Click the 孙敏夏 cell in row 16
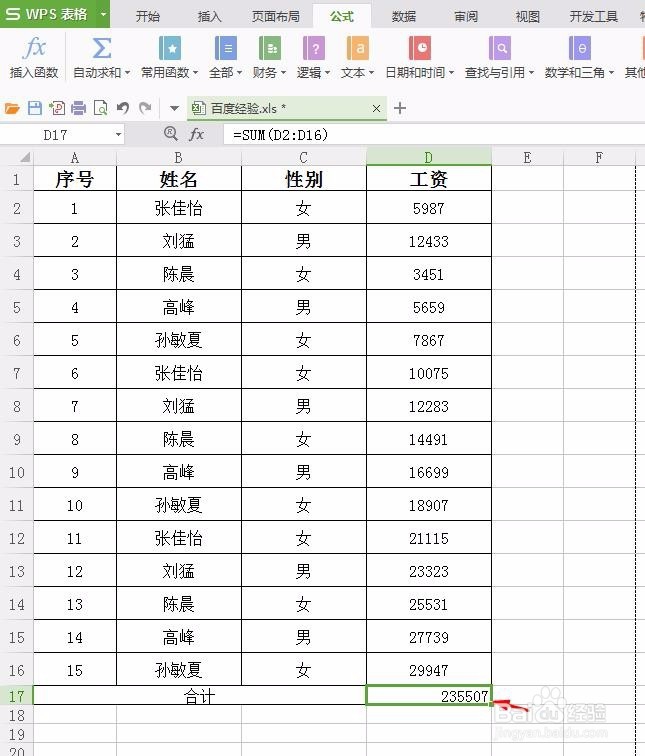Screen dimensions: 645x756 (x=178, y=670)
